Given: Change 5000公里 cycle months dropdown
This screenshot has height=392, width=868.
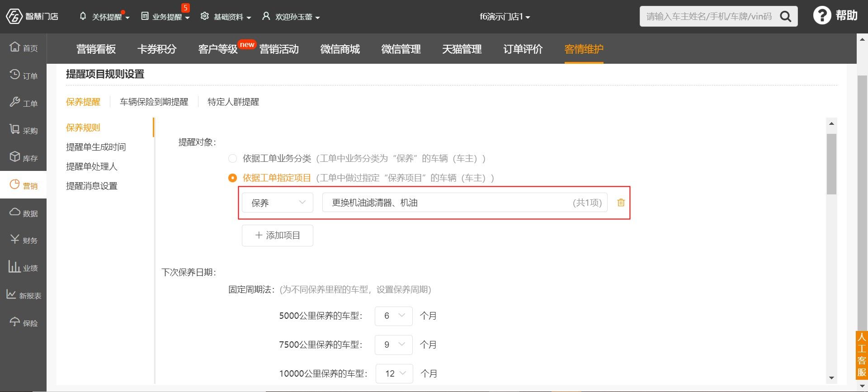Looking at the screenshot, I should point(394,316).
